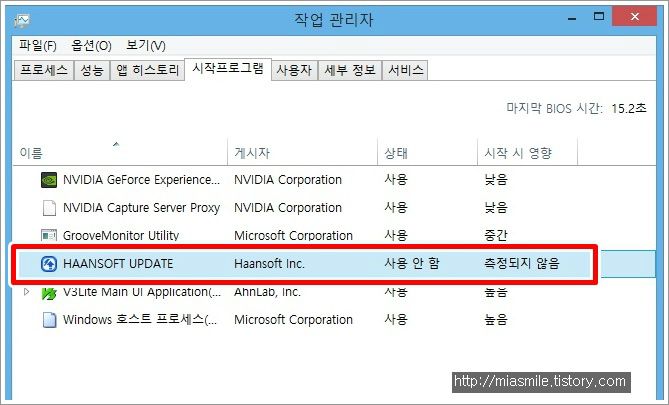Switch to the 세부 정보 tab
The width and height of the screenshot is (669, 405).
click(350, 70)
